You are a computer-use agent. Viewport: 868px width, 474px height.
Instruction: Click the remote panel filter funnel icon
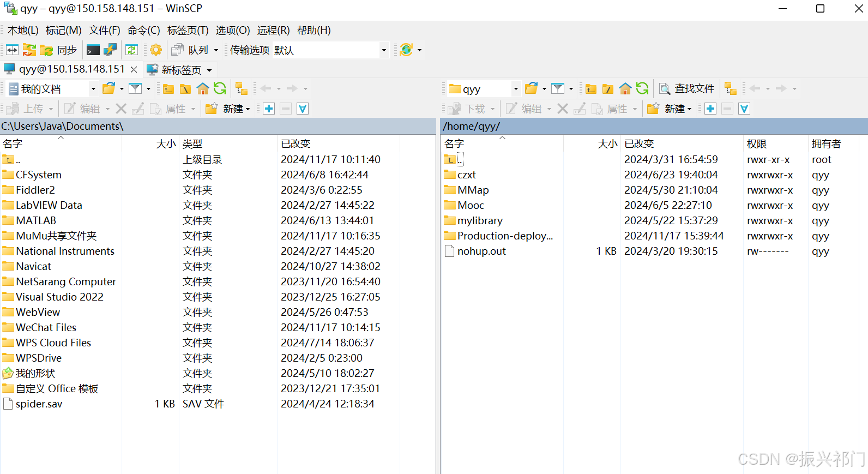pyautogui.click(x=558, y=88)
